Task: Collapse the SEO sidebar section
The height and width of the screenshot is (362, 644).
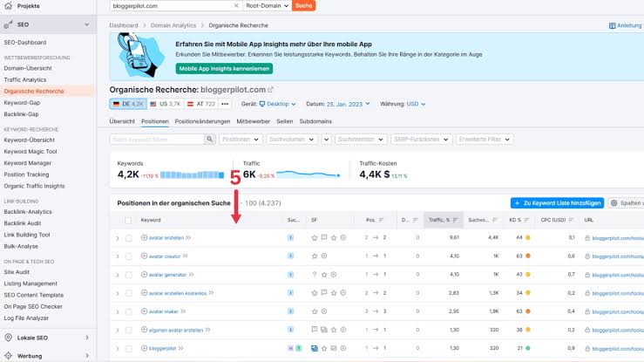Action: tap(86, 24)
